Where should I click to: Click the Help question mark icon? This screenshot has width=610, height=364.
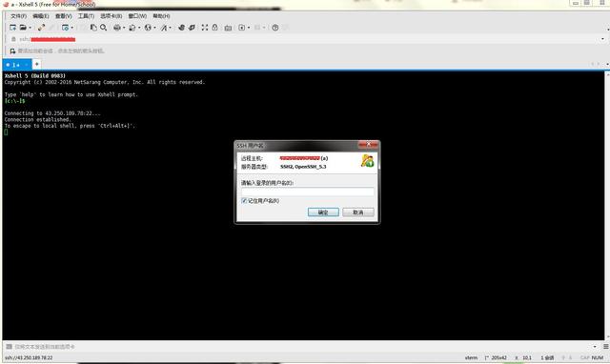tap(275, 28)
